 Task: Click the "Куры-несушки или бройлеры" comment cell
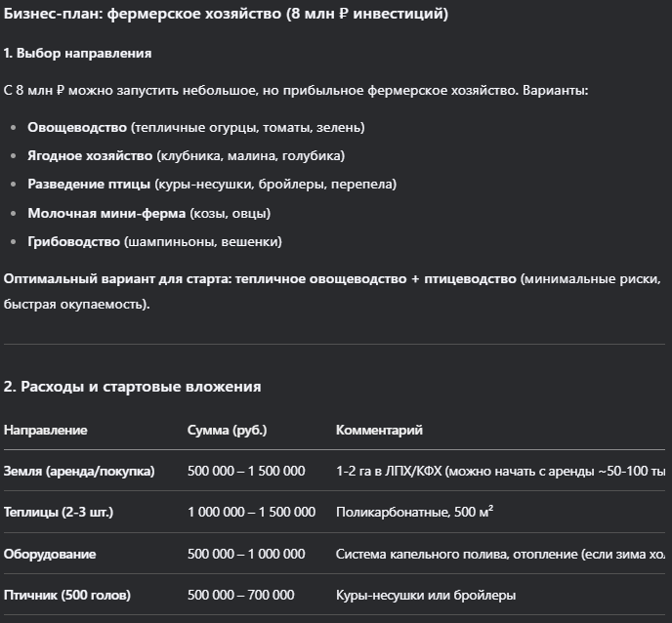tap(425, 595)
